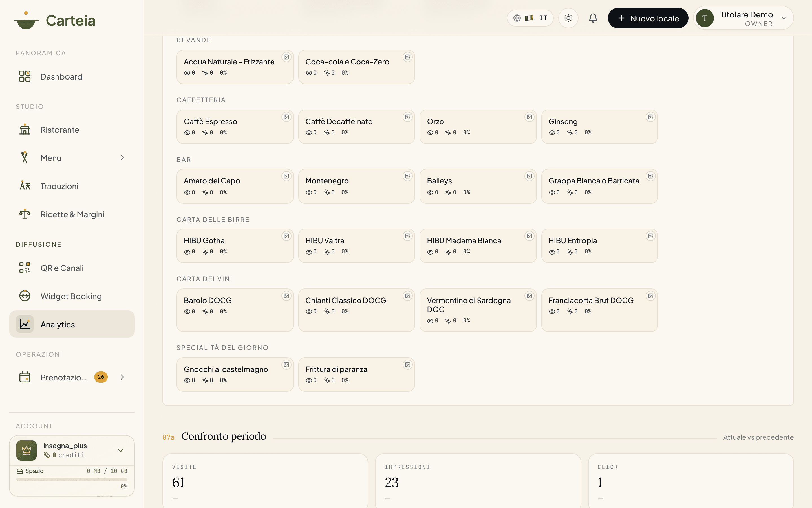Go to Ricette & Margini
The width and height of the screenshot is (812, 508).
pos(72,214)
